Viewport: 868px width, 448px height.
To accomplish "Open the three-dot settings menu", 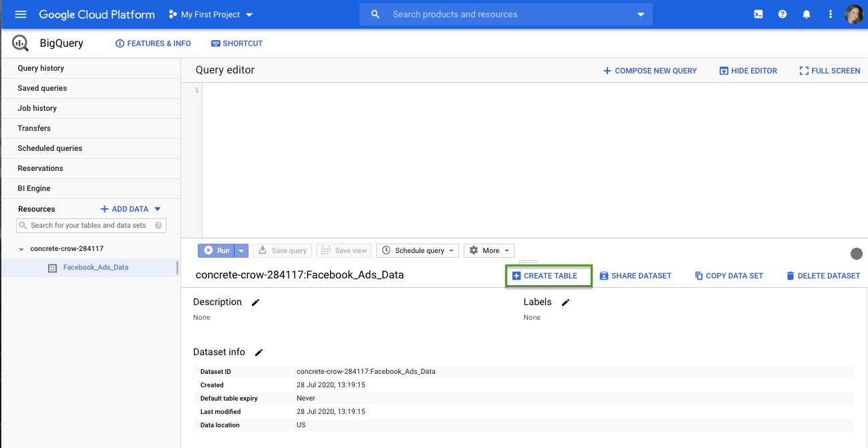I will (x=831, y=14).
